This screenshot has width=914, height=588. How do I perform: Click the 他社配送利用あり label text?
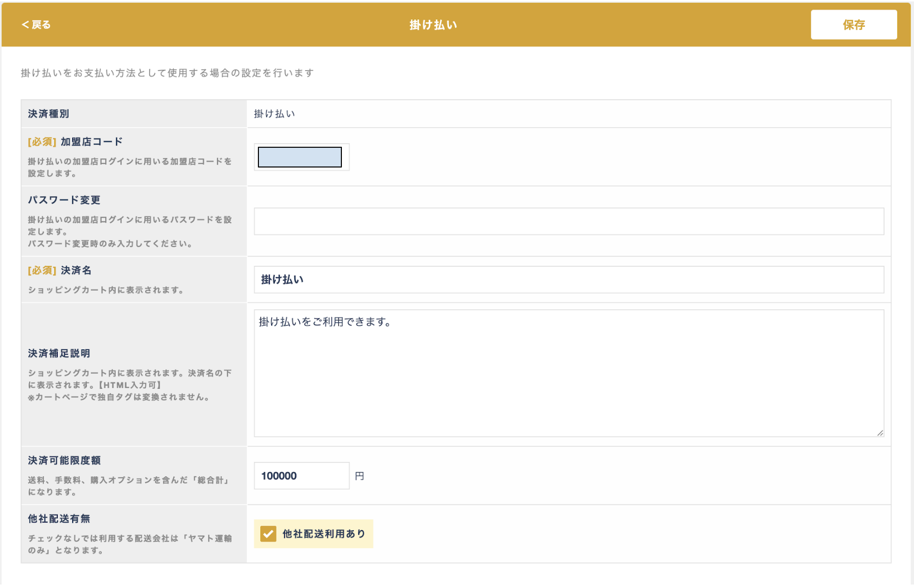[324, 534]
